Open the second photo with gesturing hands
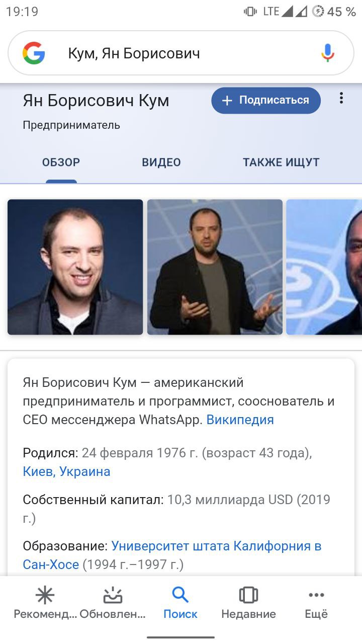Image resolution: width=362 pixels, height=644 pixels. [x=215, y=267]
